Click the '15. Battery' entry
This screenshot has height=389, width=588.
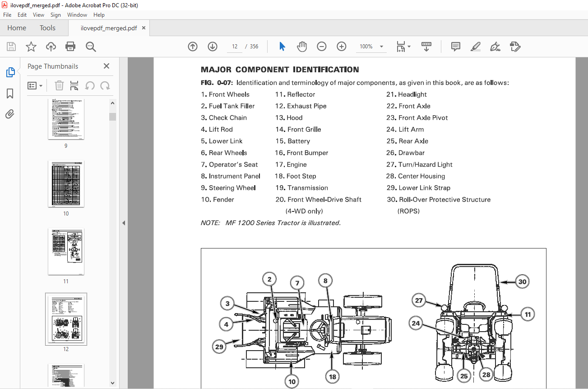[292, 141]
